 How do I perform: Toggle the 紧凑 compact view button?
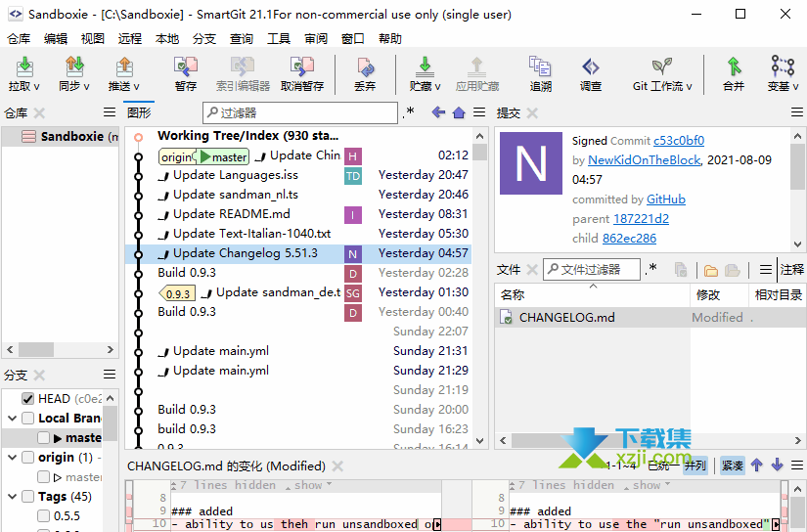click(x=733, y=465)
